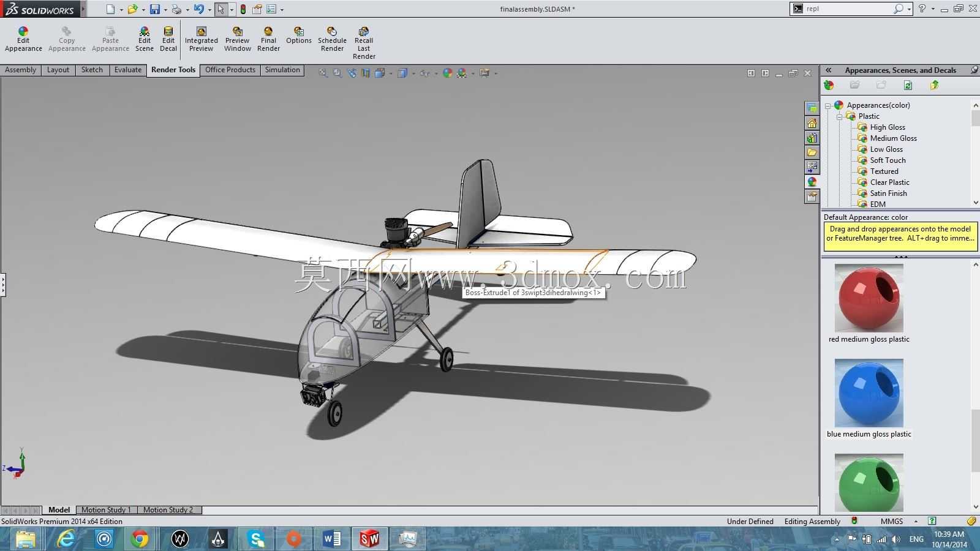Open Google Chrome from the taskbar
This screenshot has width=980, height=551.
(x=140, y=539)
